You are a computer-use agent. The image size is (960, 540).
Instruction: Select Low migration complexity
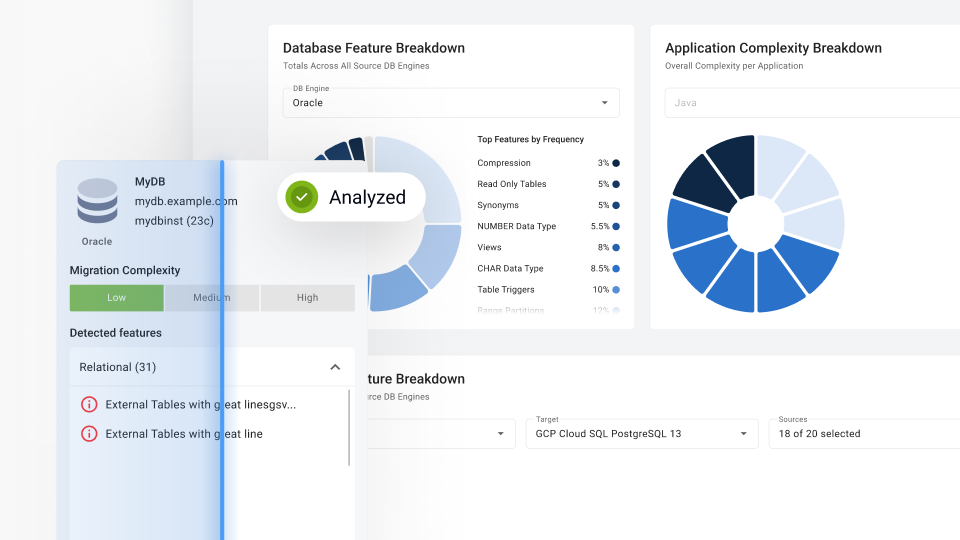coord(116,298)
